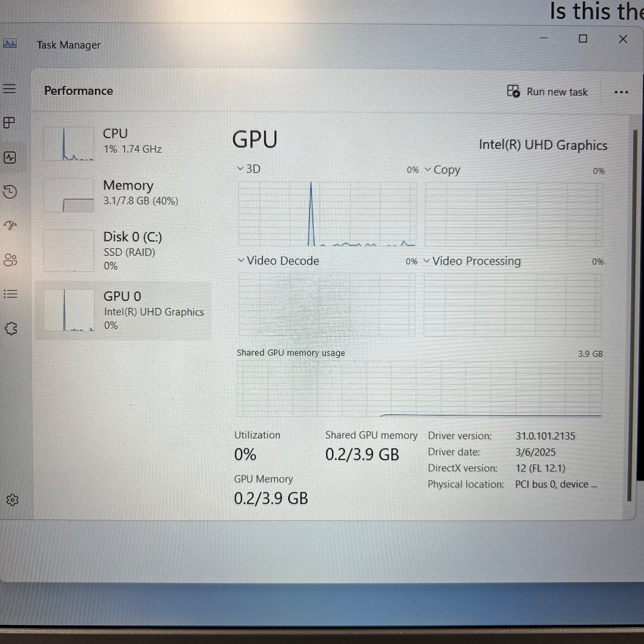Click the Shared GPU memory usage graph

(419, 386)
